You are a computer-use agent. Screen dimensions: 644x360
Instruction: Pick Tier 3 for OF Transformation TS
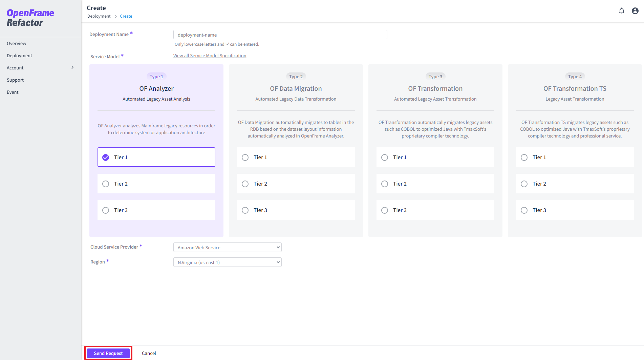point(524,210)
